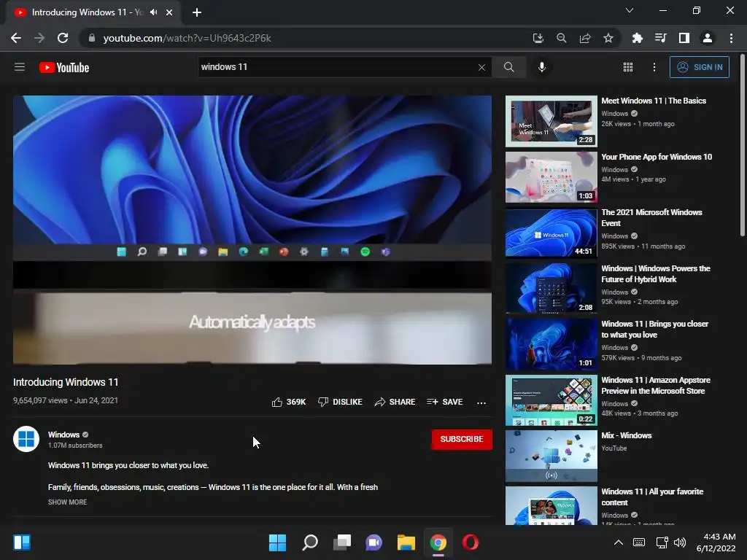
Task: Expand description with SHOW MORE
Action: [x=67, y=502]
